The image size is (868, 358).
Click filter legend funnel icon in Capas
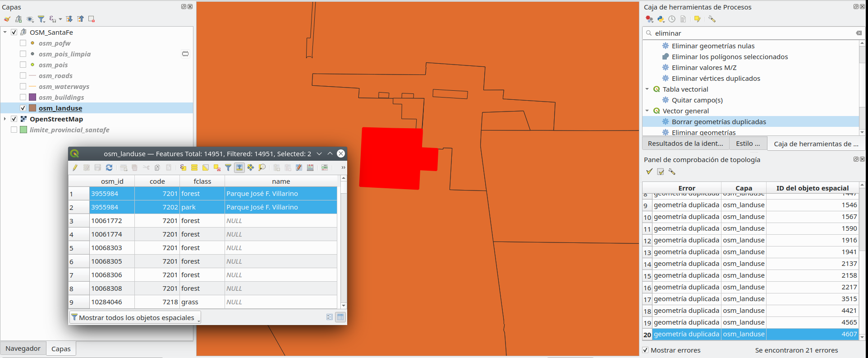[x=41, y=19]
